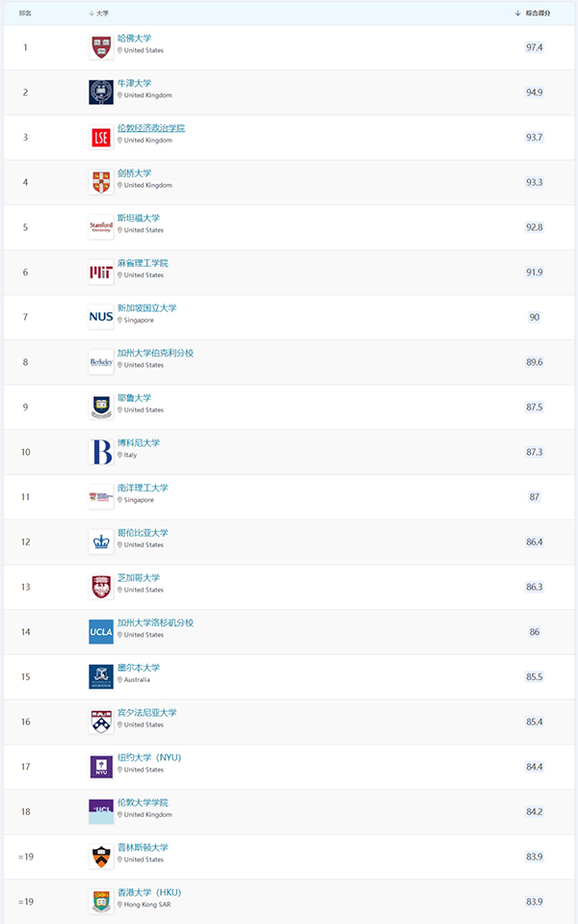578x924 pixels.
Task: Open the 斯坦福大学 link
Action: (139, 218)
